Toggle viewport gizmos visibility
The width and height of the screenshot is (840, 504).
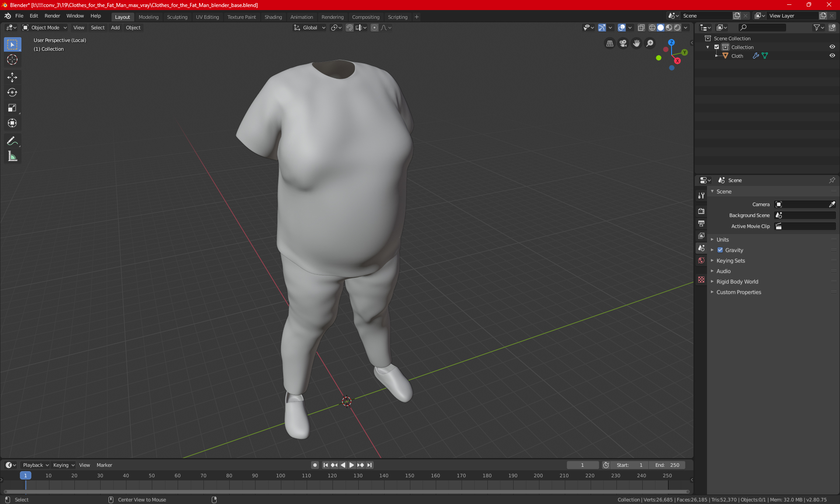tap(602, 28)
